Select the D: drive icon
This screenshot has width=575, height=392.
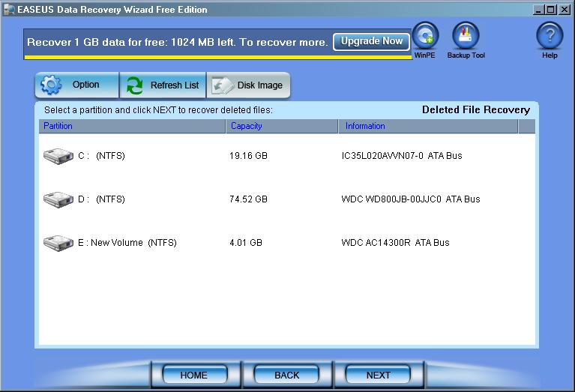coord(58,199)
